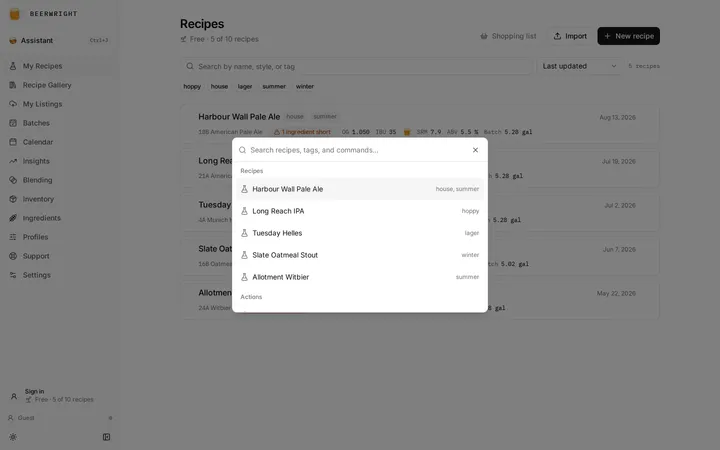Viewport: 720px width, 450px height.
Task: Click the recipes page search field
Action: coord(356,67)
